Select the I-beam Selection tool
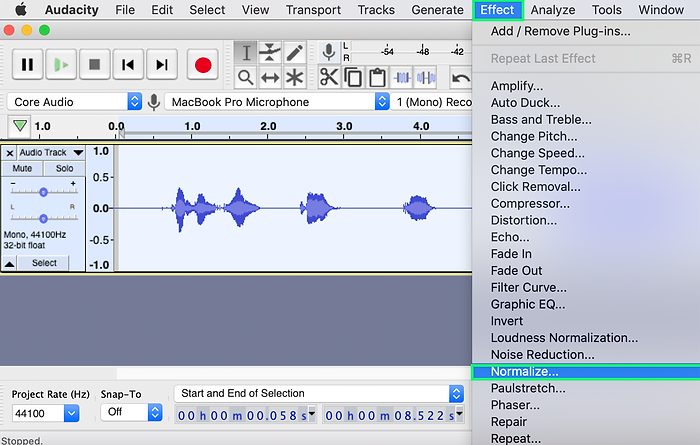The width and height of the screenshot is (700, 445). pos(246,53)
